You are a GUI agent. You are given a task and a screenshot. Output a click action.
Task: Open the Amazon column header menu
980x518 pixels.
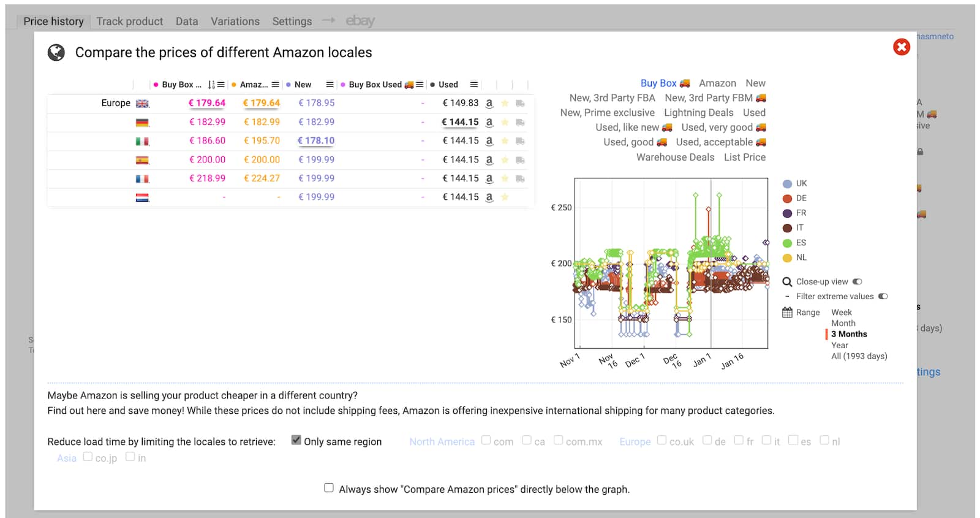point(276,85)
